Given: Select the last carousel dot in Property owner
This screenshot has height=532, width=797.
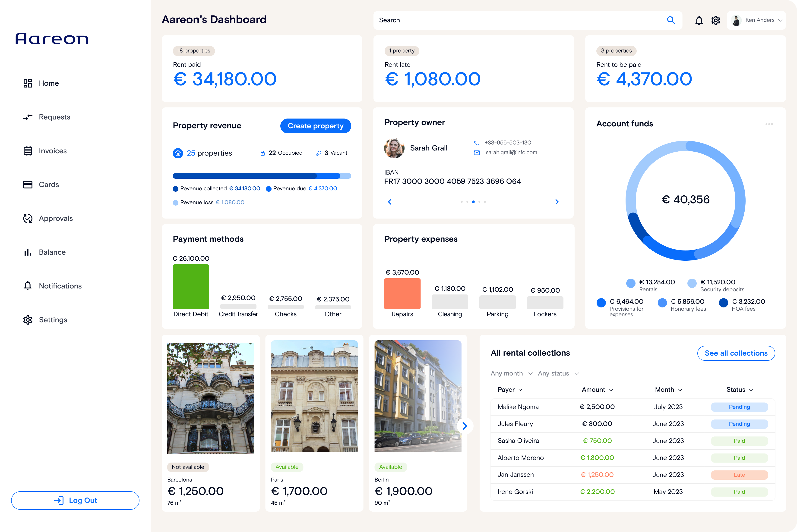Looking at the screenshot, I should pos(485,202).
